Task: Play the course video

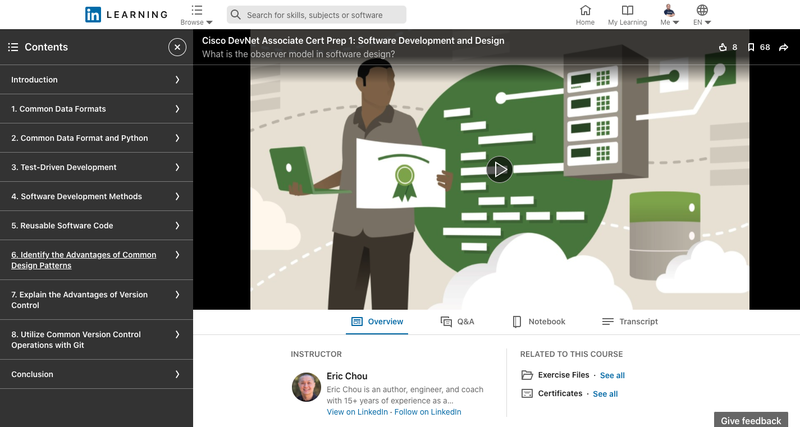Action: point(499,169)
